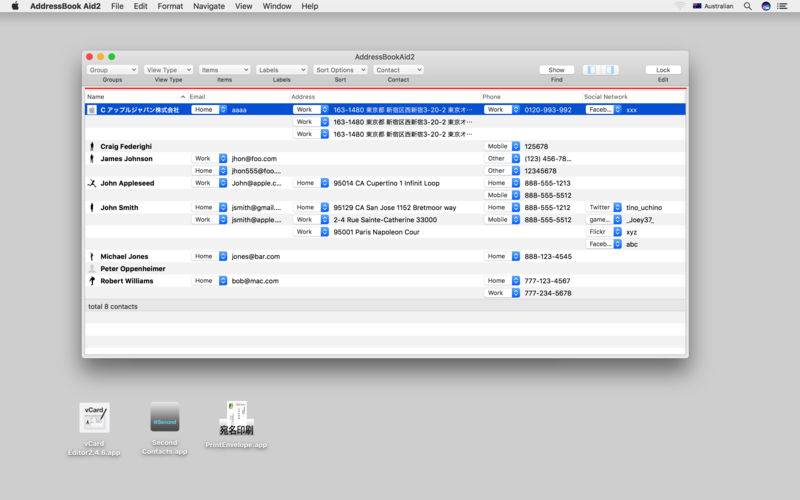
Task: Open the Window menu
Action: point(277,6)
